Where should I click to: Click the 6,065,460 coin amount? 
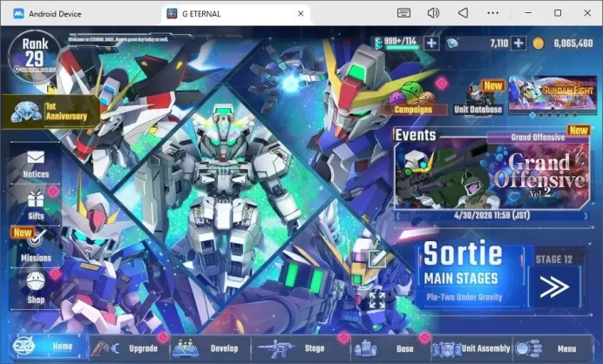(x=573, y=44)
